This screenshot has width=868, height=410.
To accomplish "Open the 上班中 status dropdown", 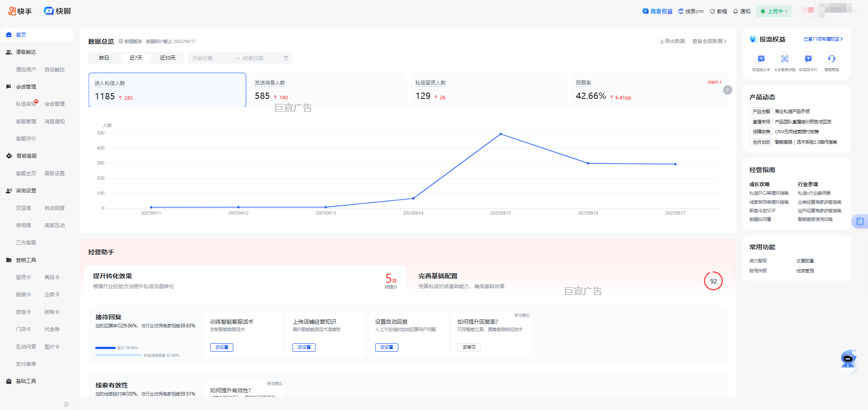I will pos(775,11).
